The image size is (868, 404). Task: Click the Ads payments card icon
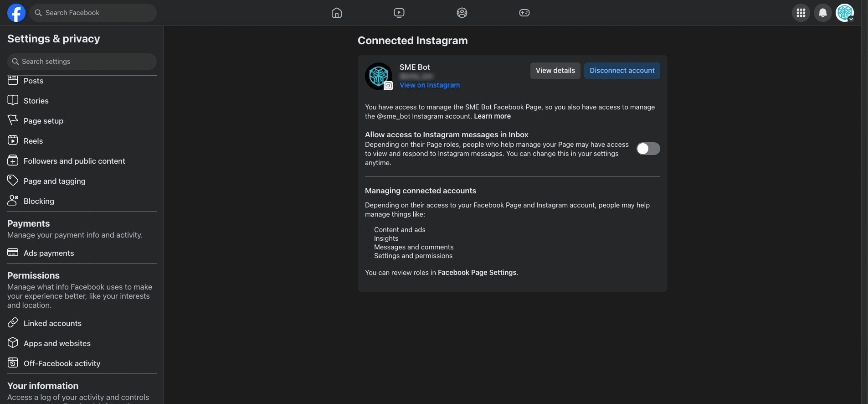(13, 253)
